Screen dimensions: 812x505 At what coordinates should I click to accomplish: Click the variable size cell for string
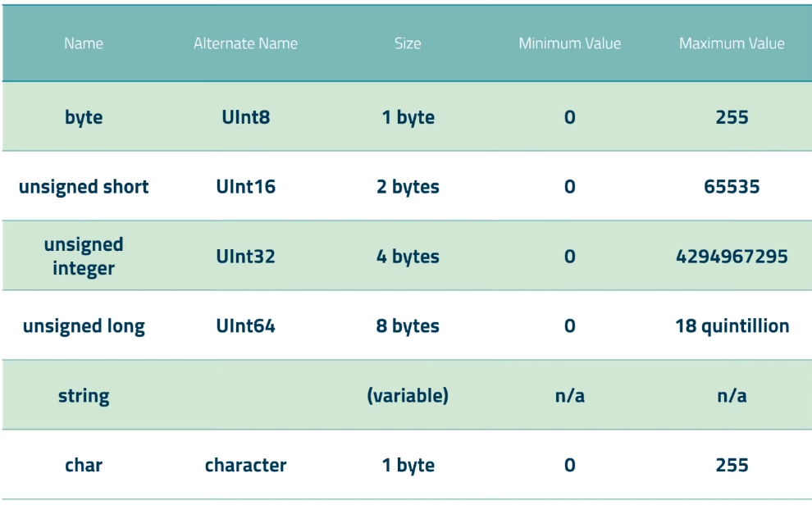[408, 394]
